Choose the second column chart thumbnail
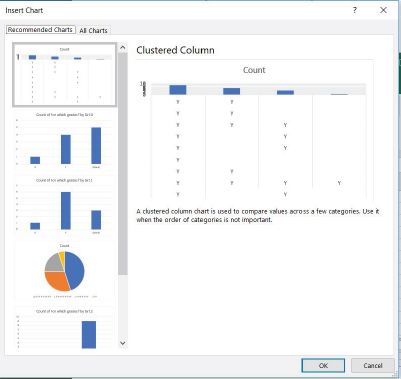The height and width of the screenshot is (379, 401). [64, 140]
